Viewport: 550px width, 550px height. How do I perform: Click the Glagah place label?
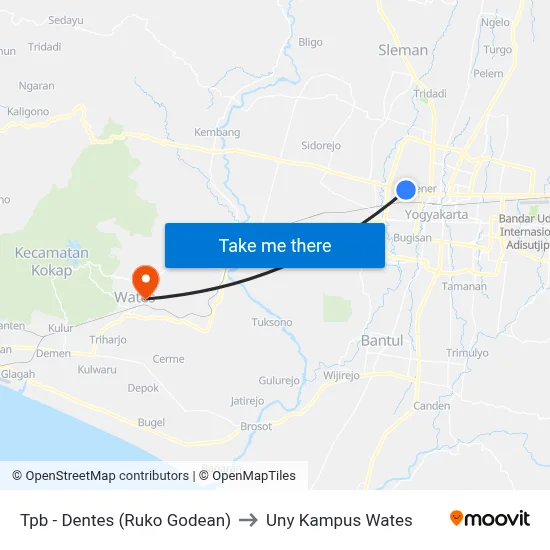click(18, 374)
